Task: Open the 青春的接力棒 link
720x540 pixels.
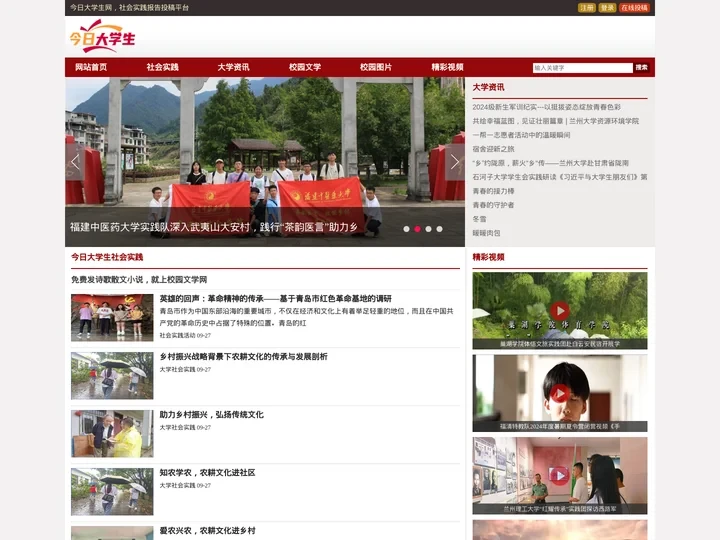Action: pos(494,191)
